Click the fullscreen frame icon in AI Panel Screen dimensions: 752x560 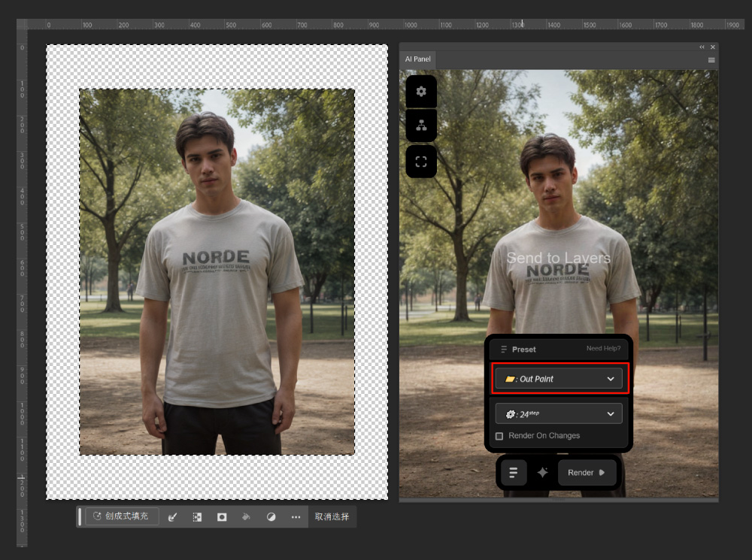tap(421, 162)
